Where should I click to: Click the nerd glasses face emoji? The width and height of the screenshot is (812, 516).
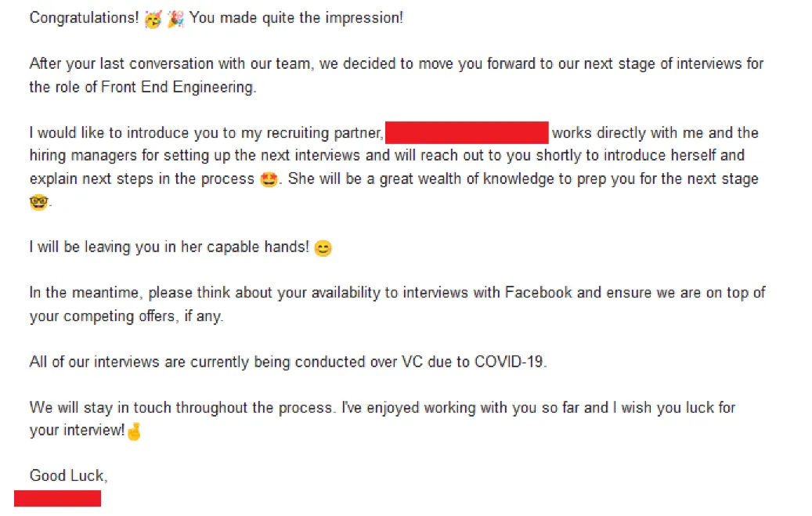coord(39,202)
